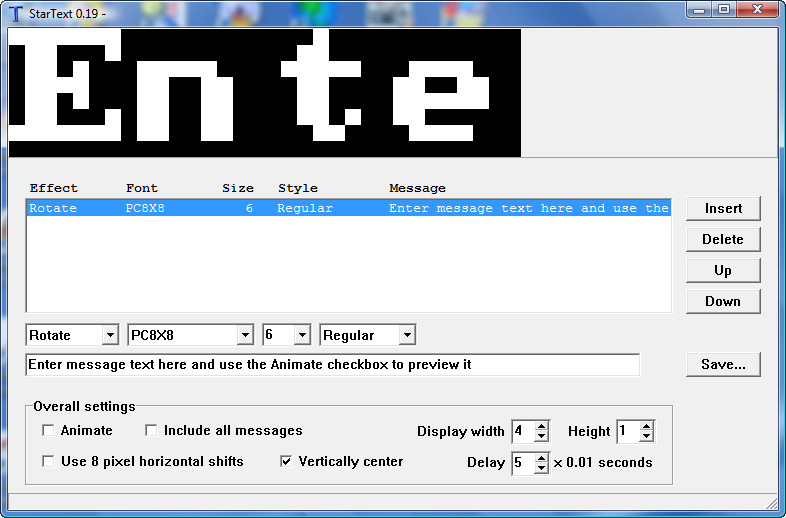
Task: Uncheck the Vertically center checkbox
Action: [286, 461]
